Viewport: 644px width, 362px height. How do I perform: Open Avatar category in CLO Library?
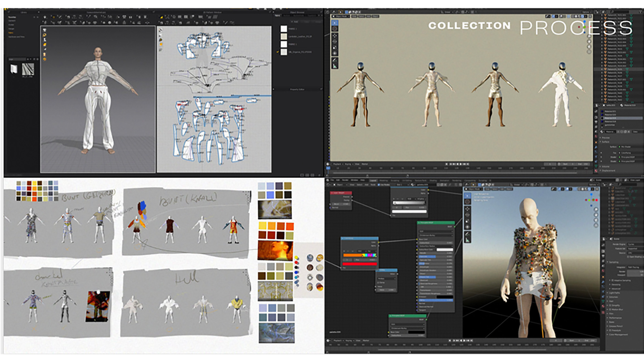(x=11, y=25)
